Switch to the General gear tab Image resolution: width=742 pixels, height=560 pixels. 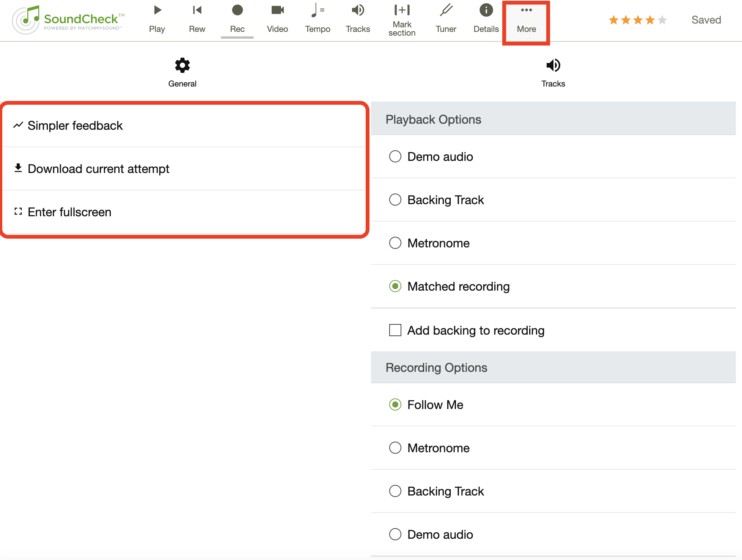click(x=182, y=73)
